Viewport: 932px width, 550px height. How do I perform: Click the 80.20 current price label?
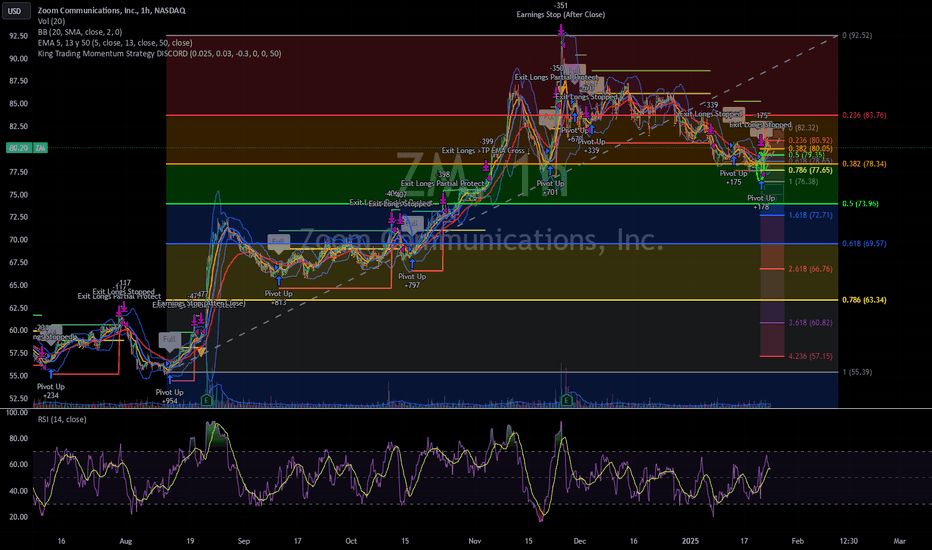[x=18, y=147]
